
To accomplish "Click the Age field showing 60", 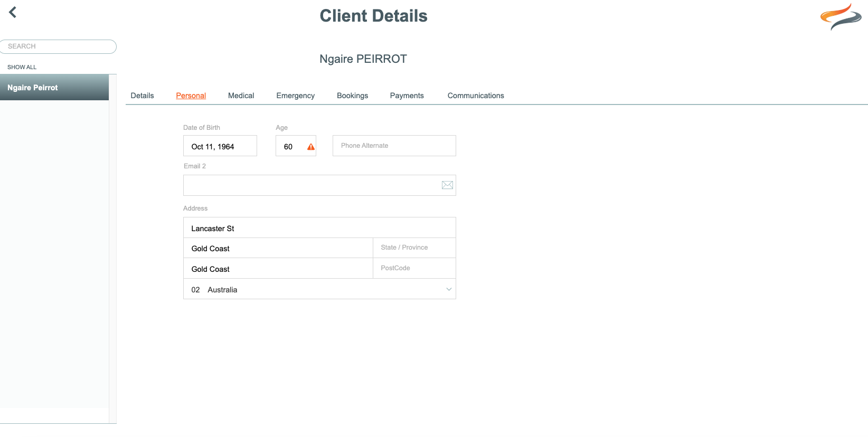I will pyautogui.click(x=296, y=146).
